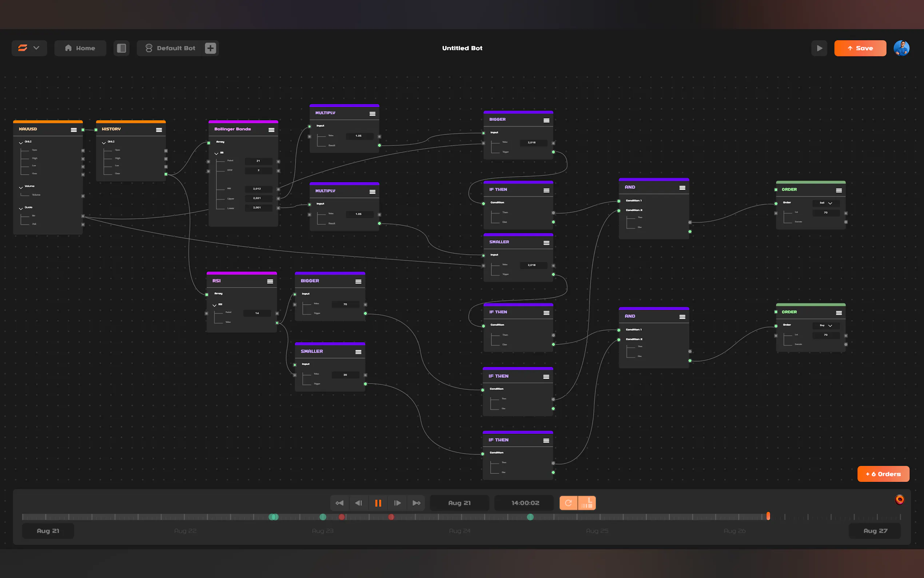
Task: Open the RSI node hamburger menu
Action: [x=270, y=281]
